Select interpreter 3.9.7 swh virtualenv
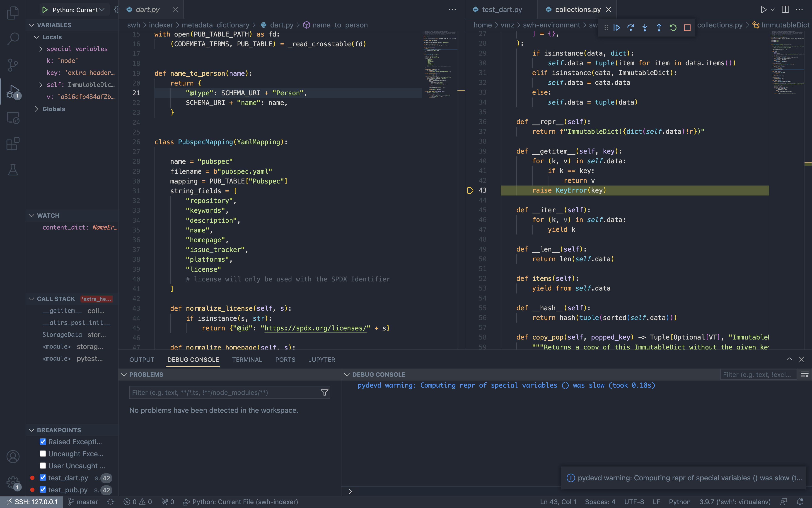812x508 pixels. pos(735,502)
